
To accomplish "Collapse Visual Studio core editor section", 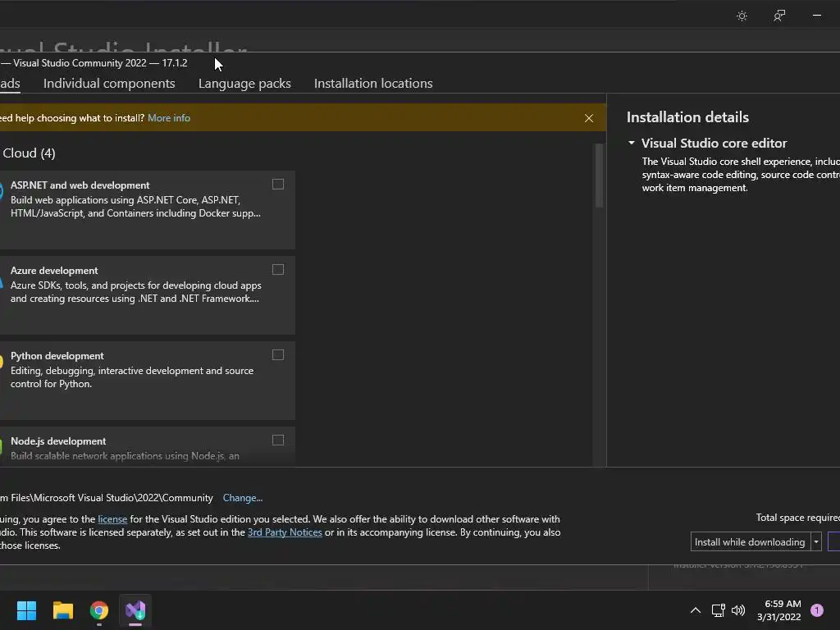I will [632, 143].
